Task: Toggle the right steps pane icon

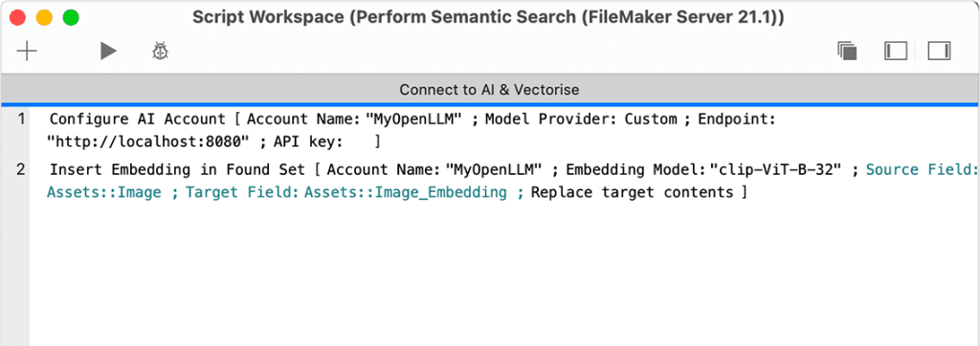Action: click(939, 52)
